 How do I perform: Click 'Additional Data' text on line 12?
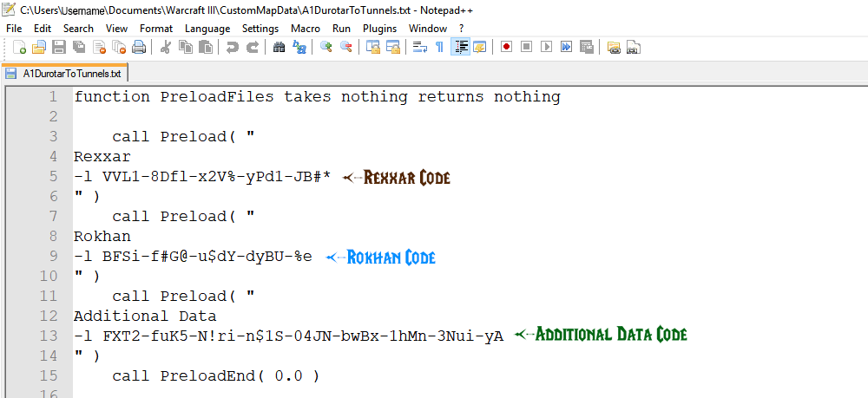click(145, 316)
